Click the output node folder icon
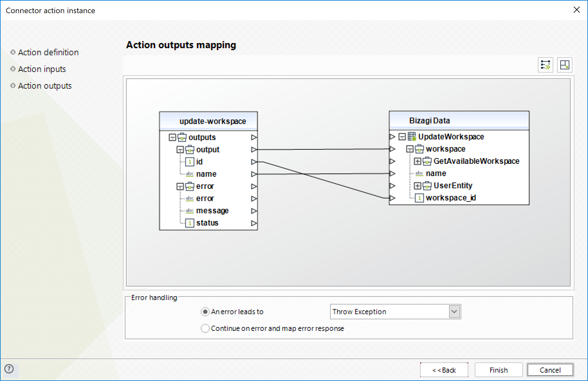588x381 pixels. (190, 149)
